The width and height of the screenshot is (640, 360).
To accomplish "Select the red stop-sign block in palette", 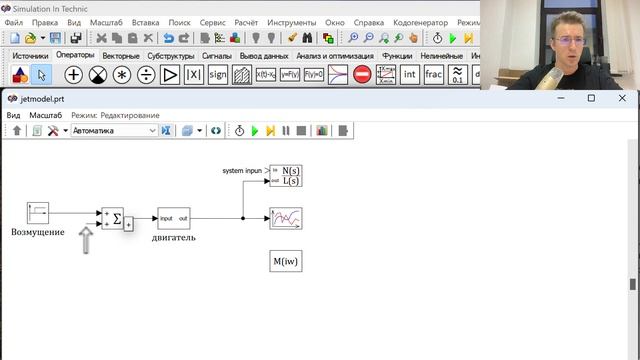I will tap(362, 75).
